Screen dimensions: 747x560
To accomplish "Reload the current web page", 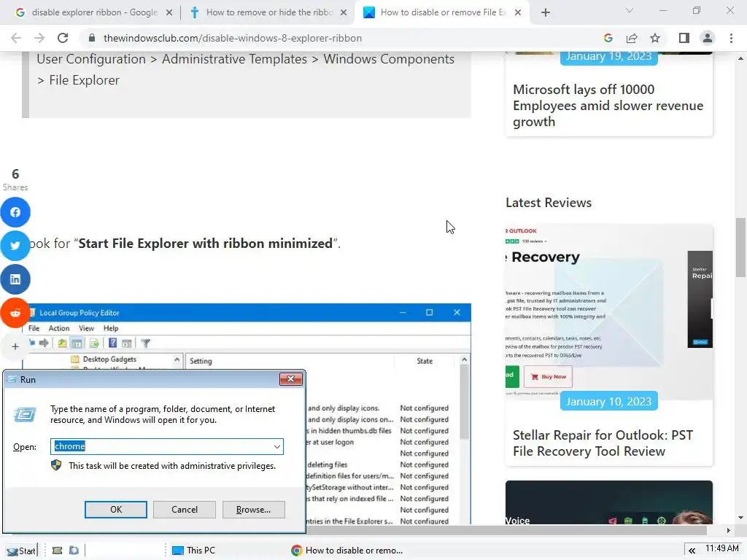I will [63, 38].
